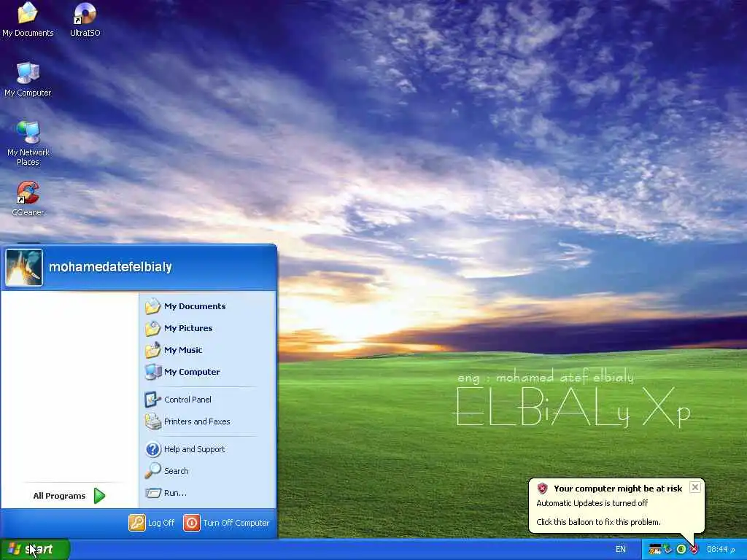747x560 pixels.
Task: Click the EN language indicator in taskbar
Action: click(x=620, y=549)
